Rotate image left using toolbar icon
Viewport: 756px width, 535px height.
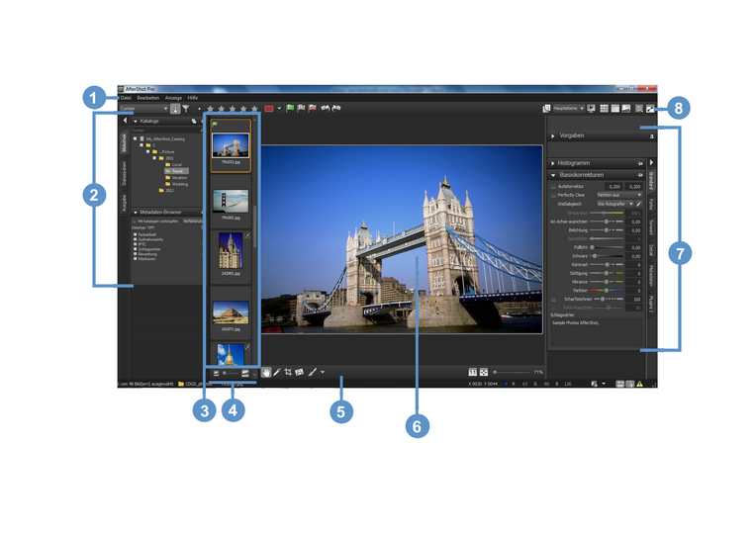click(x=325, y=108)
